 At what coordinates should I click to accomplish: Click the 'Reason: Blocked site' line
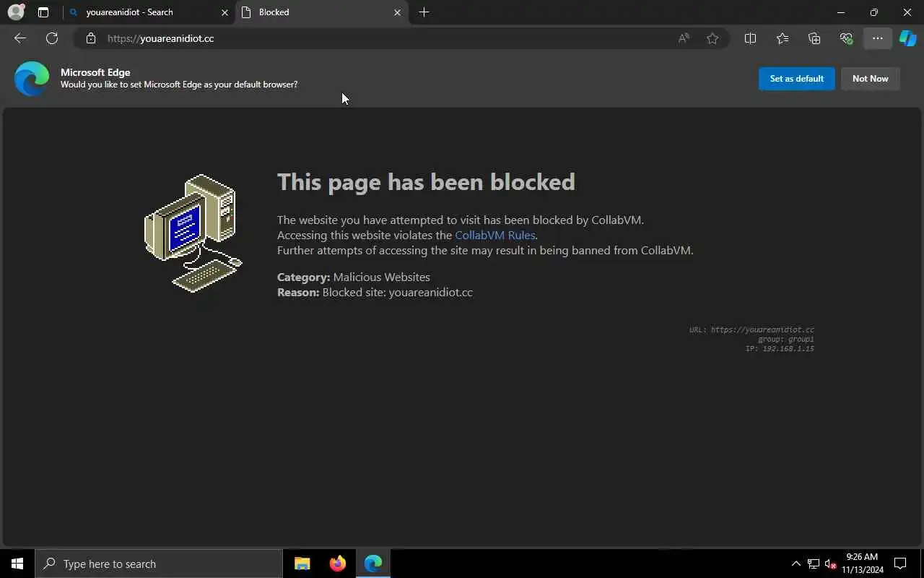pos(375,292)
